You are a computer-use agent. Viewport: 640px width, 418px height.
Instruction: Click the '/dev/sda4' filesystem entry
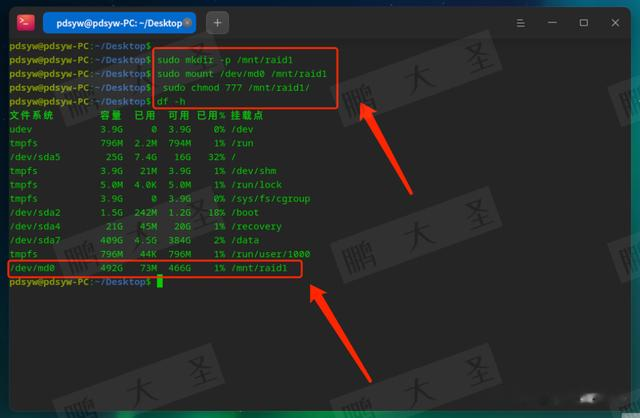35,227
